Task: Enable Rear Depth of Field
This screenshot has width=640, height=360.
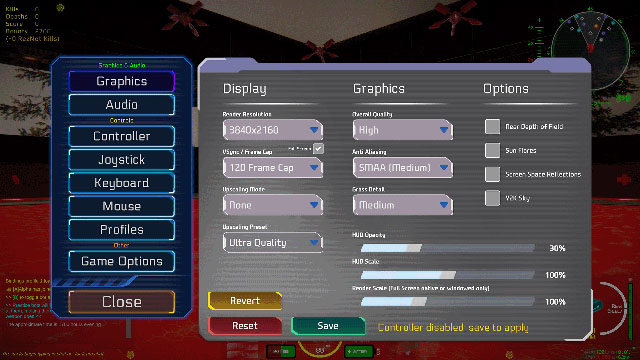Action: pyautogui.click(x=492, y=127)
